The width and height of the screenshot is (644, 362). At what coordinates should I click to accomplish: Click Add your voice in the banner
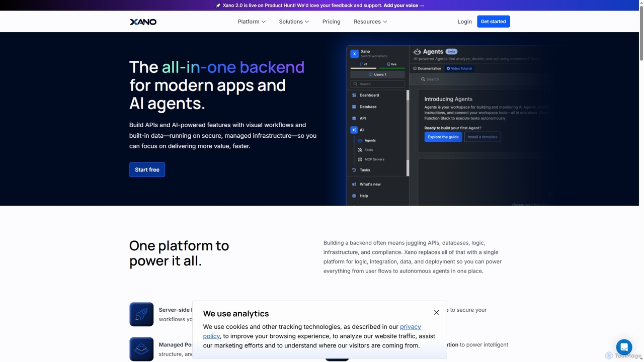click(404, 6)
